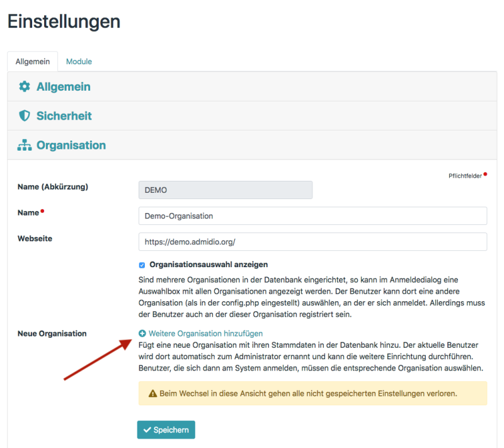Click the red required marker beside Name
Screen dimensions: 504x448
pos(42,210)
